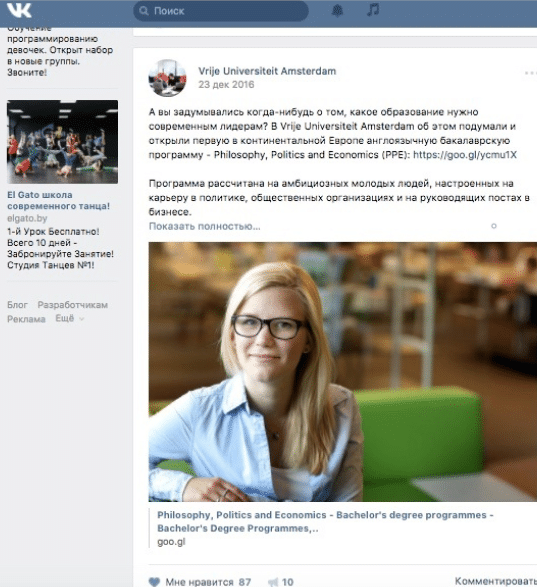
Task: Open Vrije Universiteit Amsterdam page link
Action: point(267,71)
